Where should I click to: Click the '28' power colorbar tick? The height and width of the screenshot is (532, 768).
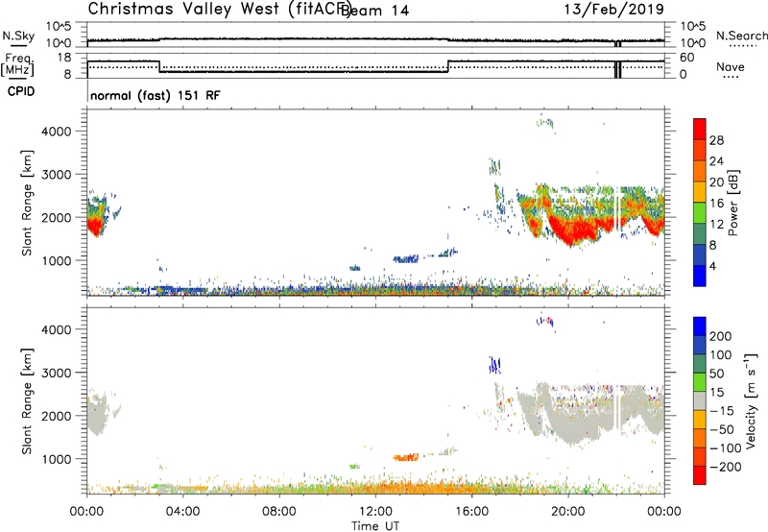[x=716, y=140]
